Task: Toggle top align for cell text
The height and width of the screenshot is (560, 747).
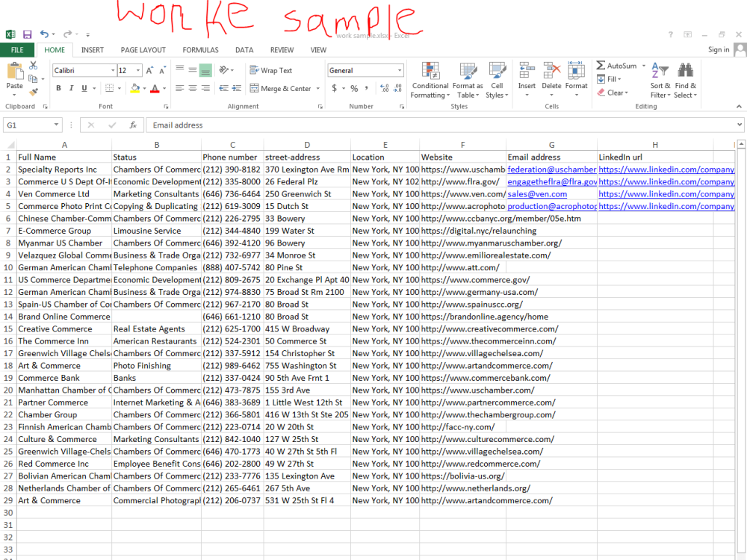Action: pyautogui.click(x=179, y=69)
